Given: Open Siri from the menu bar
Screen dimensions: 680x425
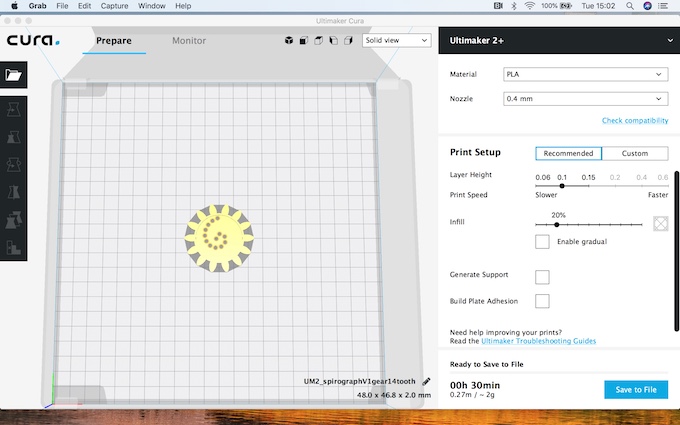Looking at the screenshot, I should tap(647, 6).
